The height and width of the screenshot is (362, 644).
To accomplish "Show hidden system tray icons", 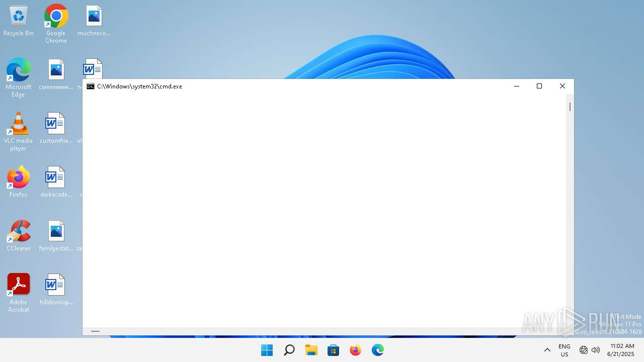I will click(547, 350).
